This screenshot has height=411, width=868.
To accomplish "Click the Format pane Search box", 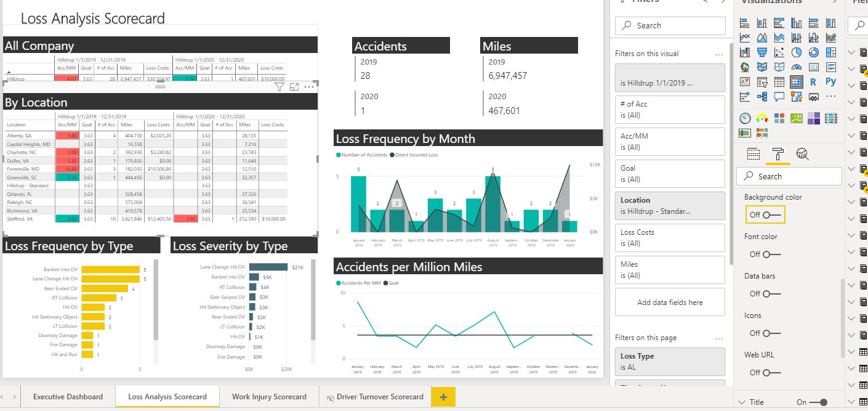I will 789,176.
